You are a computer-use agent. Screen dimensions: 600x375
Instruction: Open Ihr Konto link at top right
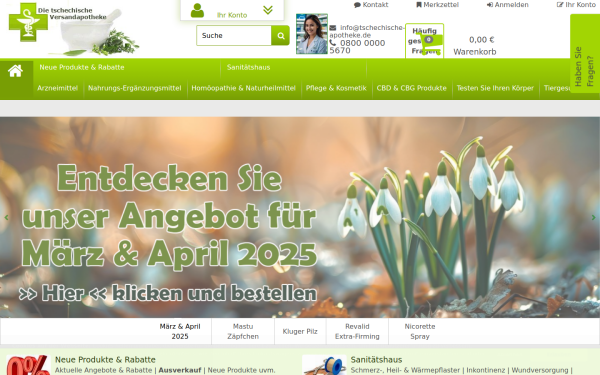point(576,5)
